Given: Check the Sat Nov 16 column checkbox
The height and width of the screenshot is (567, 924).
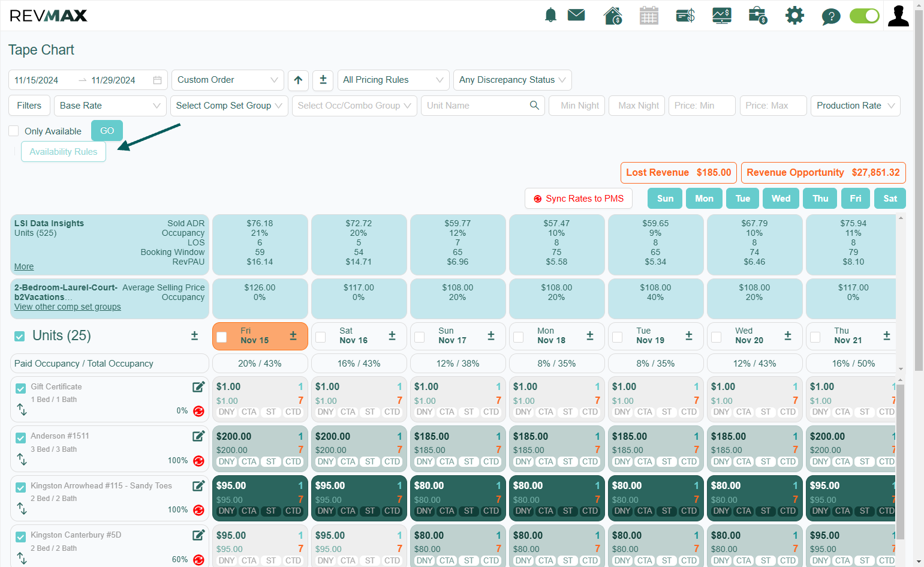Looking at the screenshot, I should 321,337.
